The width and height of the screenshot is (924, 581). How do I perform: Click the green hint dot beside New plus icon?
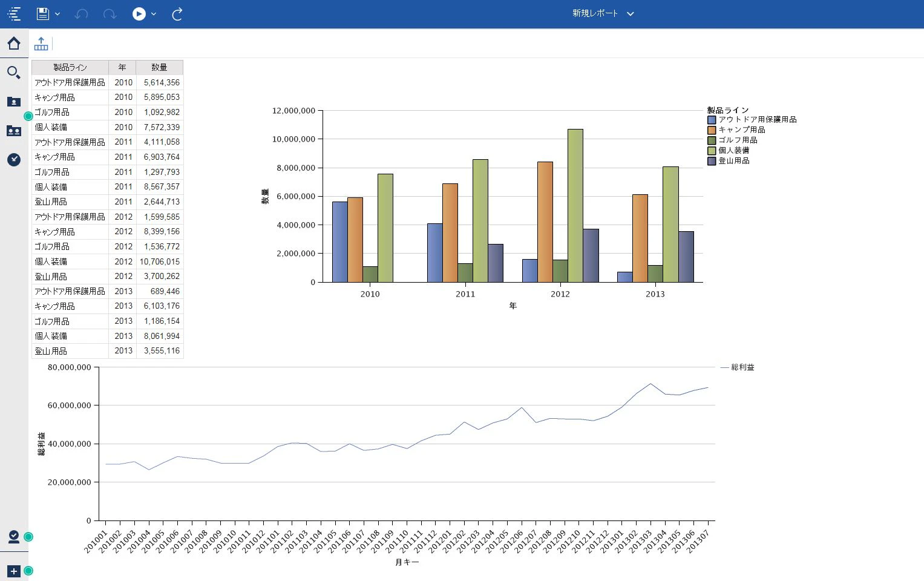pos(28,571)
